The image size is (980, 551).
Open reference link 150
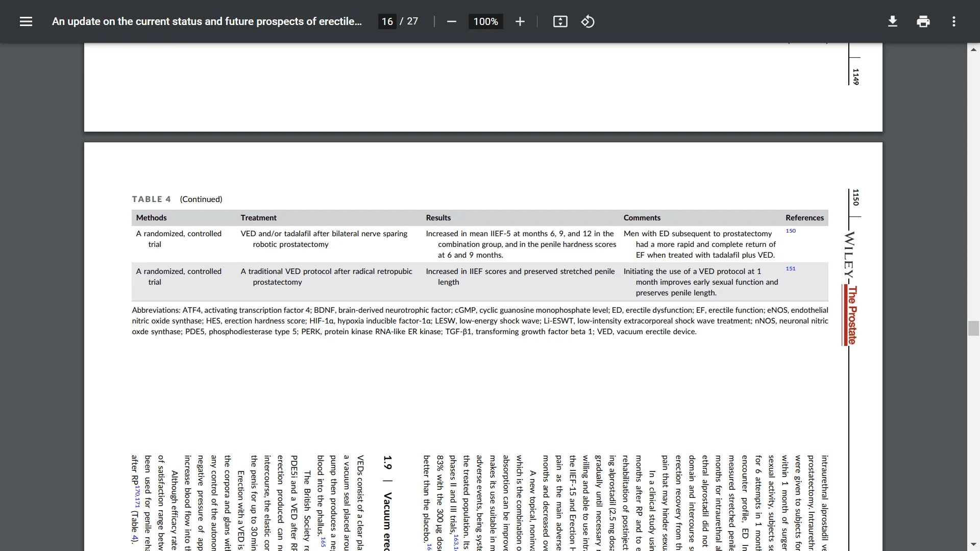coord(791,231)
